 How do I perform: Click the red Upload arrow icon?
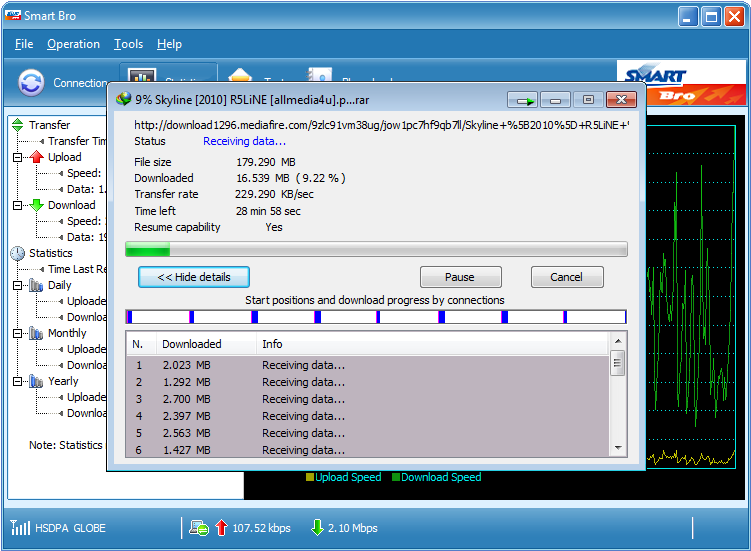[36, 157]
